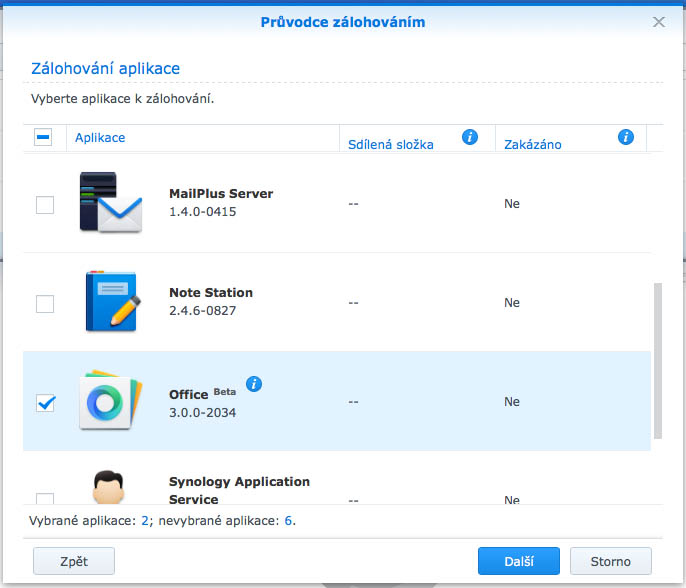Click the info icon next to Office Beta
The width and height of the screenshot is (686, 588).
254,384
